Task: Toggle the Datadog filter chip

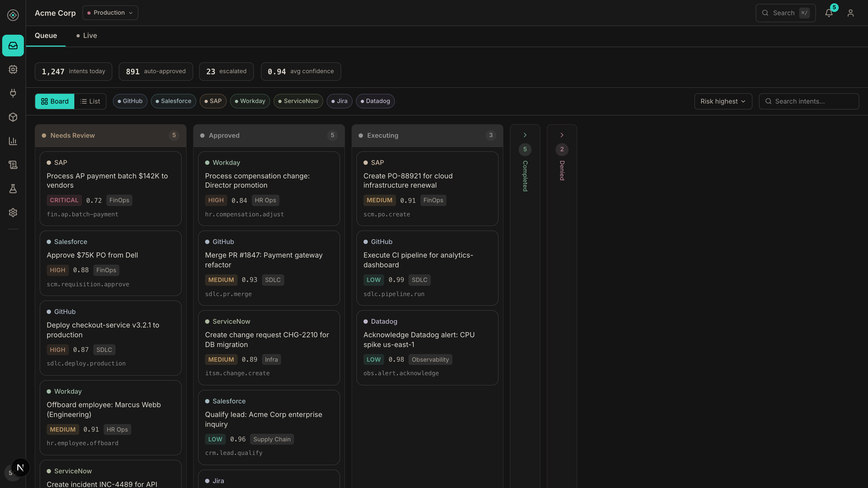Action: (x=375, y=101)
